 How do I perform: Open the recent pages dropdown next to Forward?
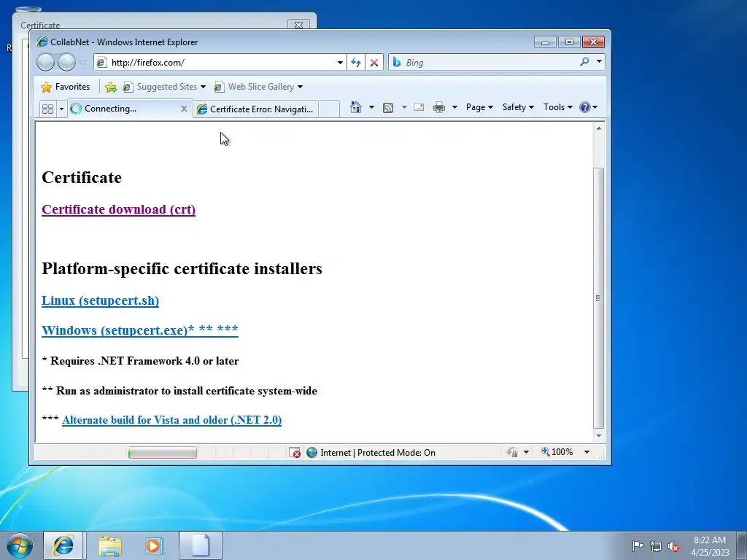tap(83, 63)
